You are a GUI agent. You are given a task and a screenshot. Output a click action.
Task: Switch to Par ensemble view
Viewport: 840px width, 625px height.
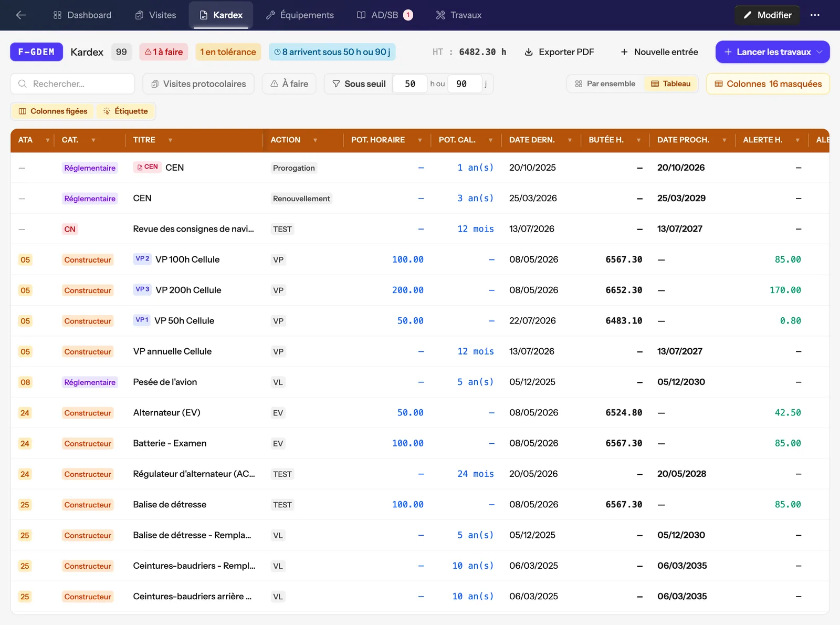(x=605, y=84)
